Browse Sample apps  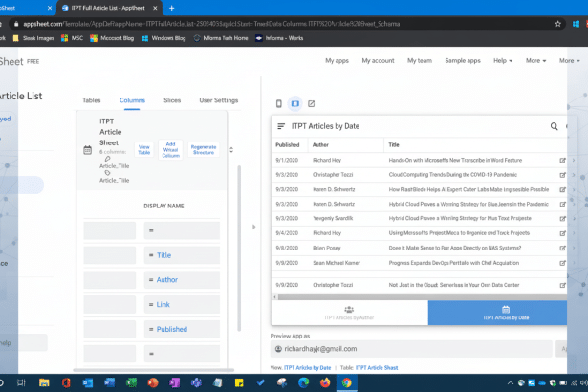(x=463, y=61)
